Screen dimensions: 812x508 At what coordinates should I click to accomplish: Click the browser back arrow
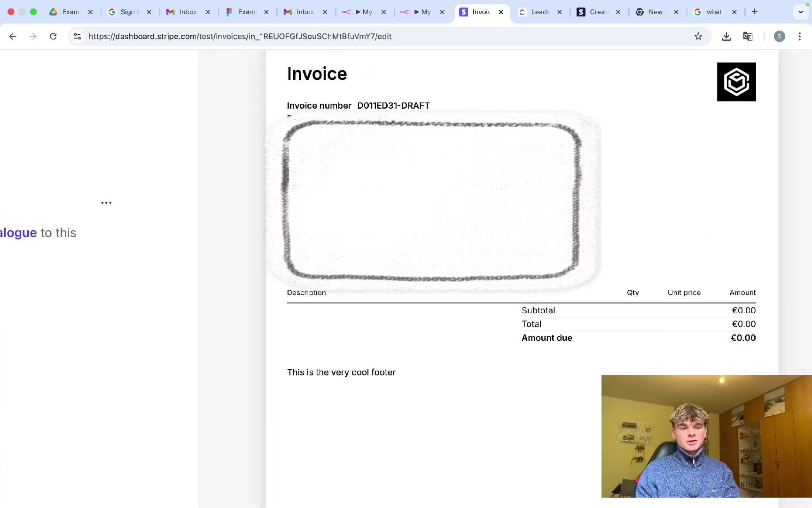(13, 36)
